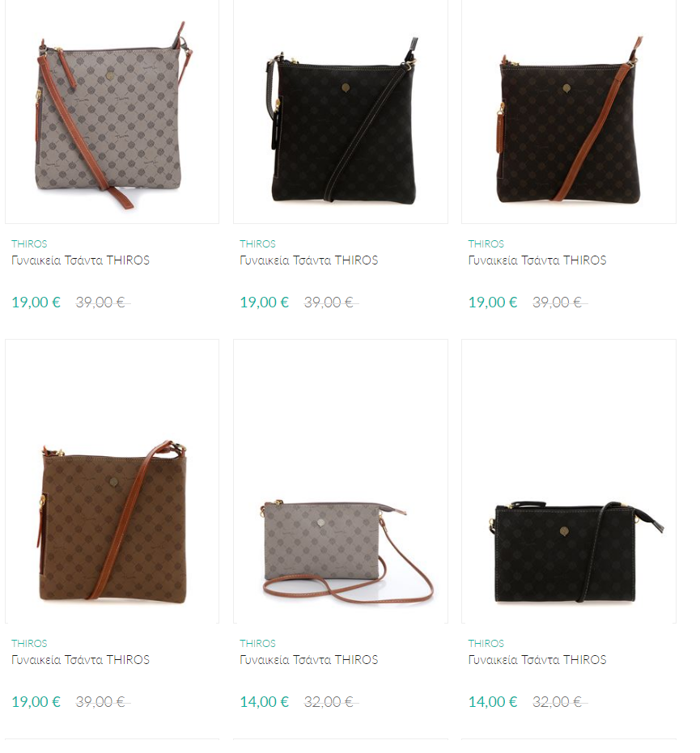Image resolution: width=700 pixels, height=753 pixels.
Task: Open the light brown crossbody bag photo
Action: [112, 481]
